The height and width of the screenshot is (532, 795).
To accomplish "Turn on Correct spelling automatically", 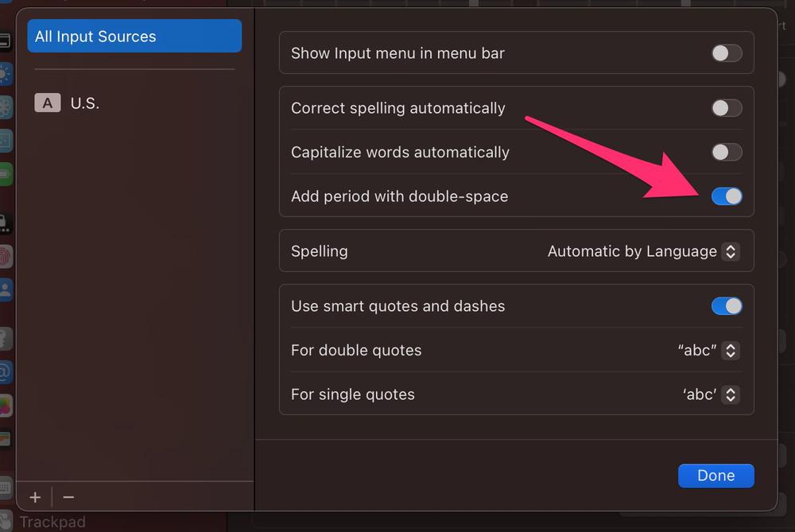I will pos(726,108).
